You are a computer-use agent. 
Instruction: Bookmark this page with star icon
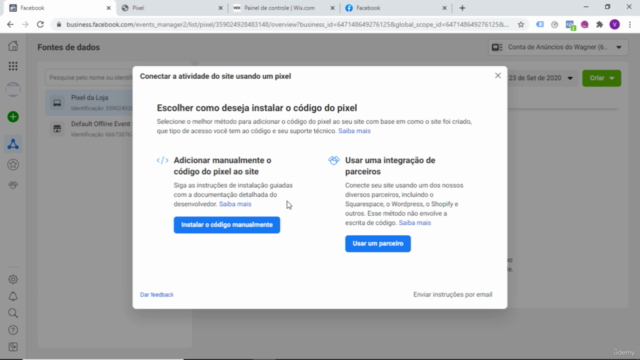pyautogui.click(x=521, y=24)
